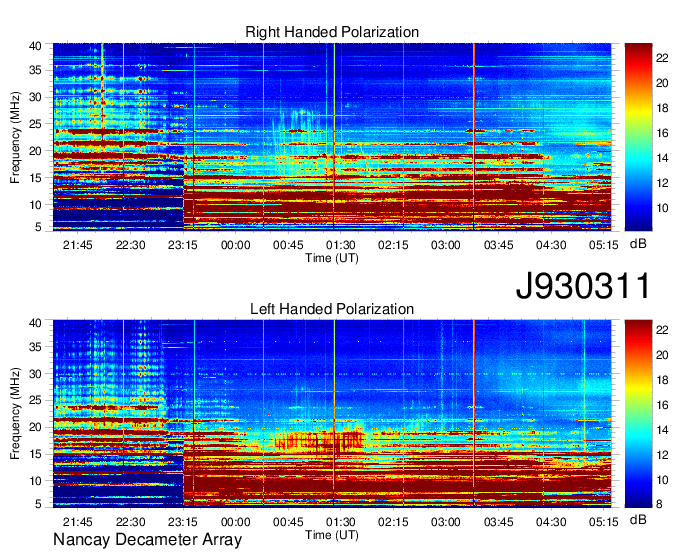The image size is (680, 552).
Task: Click the 03:00 time tick on the top plot
Action: pyautogui.click(x=445, y=245)
